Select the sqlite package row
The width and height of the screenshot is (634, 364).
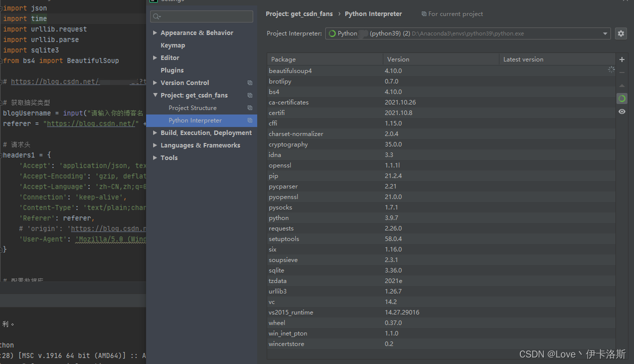tap(441, 270)
